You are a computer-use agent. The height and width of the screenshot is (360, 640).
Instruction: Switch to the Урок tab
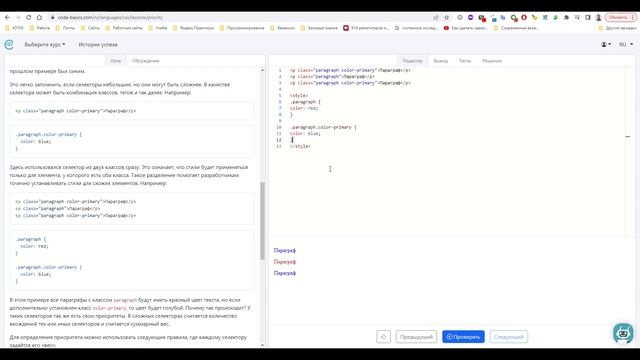pos(116,61)
